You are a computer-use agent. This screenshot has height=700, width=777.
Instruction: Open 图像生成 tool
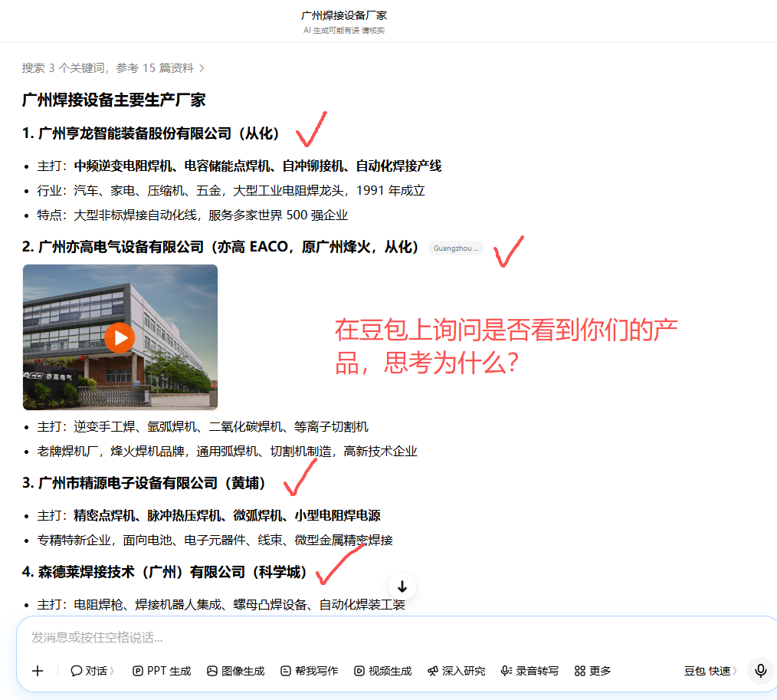tap(236, 671)
